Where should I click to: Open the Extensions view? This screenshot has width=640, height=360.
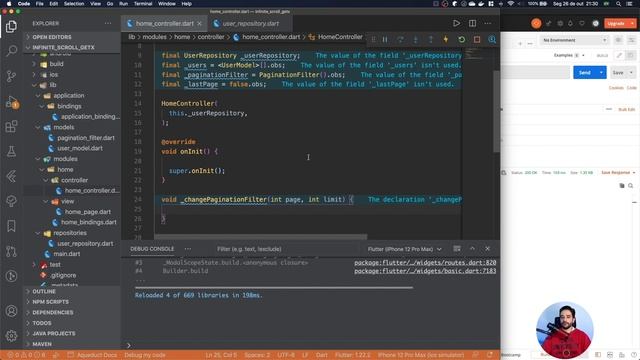coord(11,126)
